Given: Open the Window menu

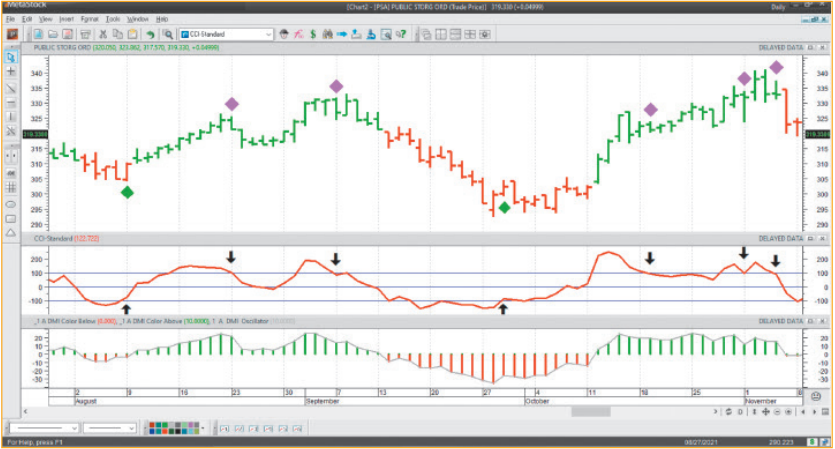Looking at the screenshot, I should coord(137,19).
